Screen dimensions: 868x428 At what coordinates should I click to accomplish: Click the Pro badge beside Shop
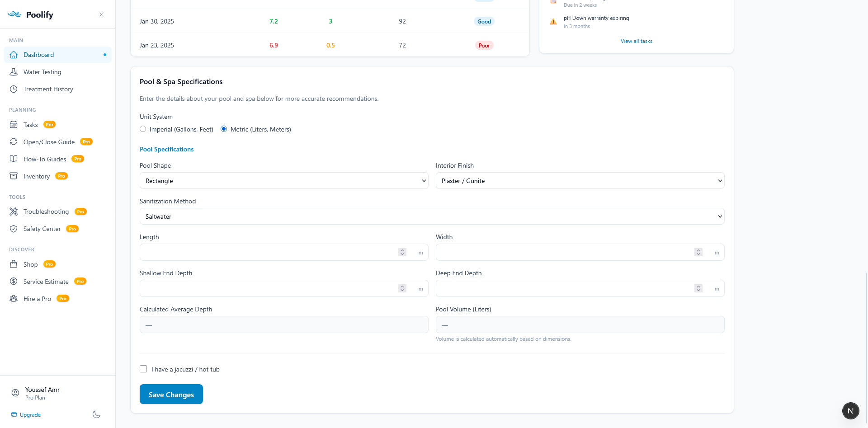(50, 264)
